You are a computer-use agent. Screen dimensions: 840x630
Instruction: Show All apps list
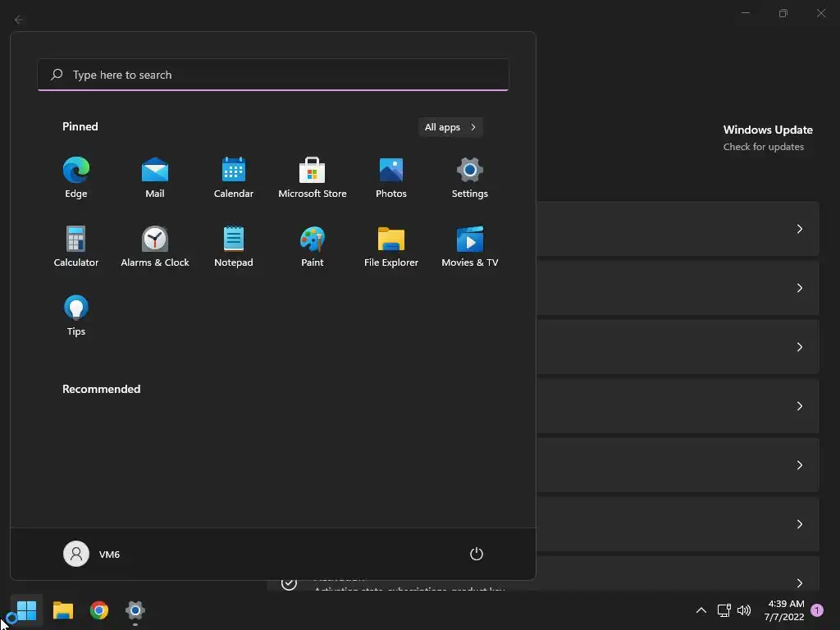450,127
